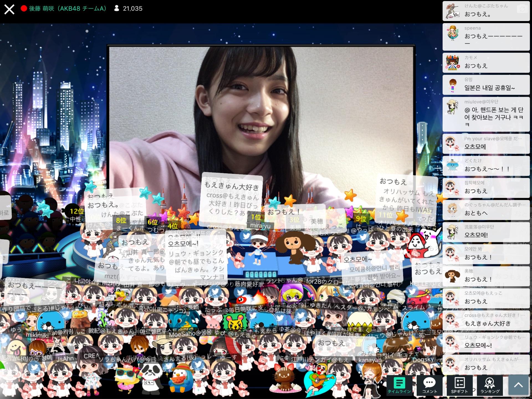532x399 pixels.
Task: Tap the panda avatar in audience
Action: (152, 378)
